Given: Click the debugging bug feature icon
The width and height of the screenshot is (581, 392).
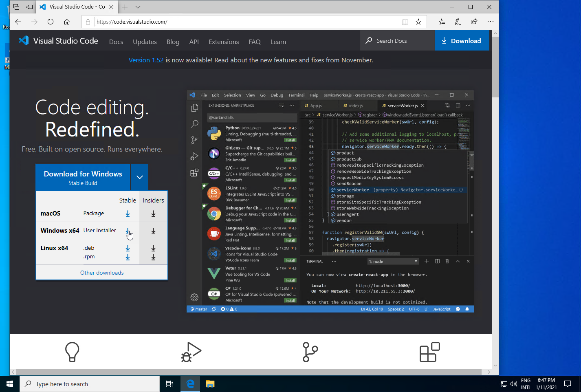Looking at the screenshot, I should pos(191,352).
